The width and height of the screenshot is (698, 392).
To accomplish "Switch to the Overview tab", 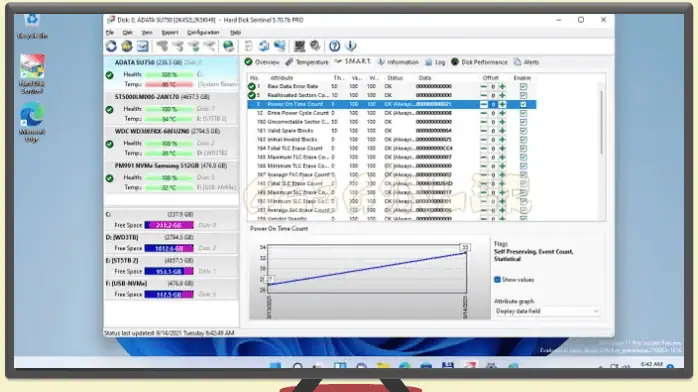I will [x=262, y=62].
